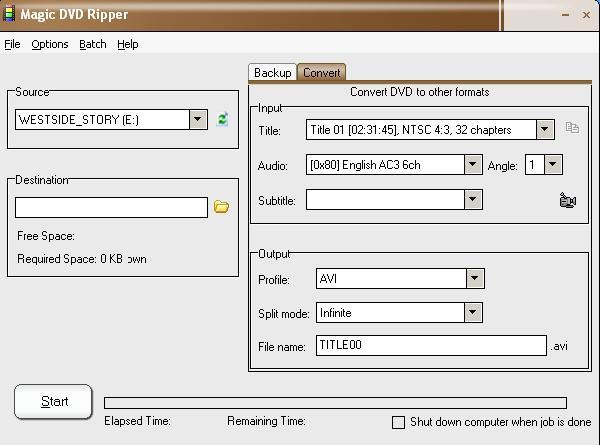Open the Batch menu
Screen dimensions: 600x445
coord(93,44)
